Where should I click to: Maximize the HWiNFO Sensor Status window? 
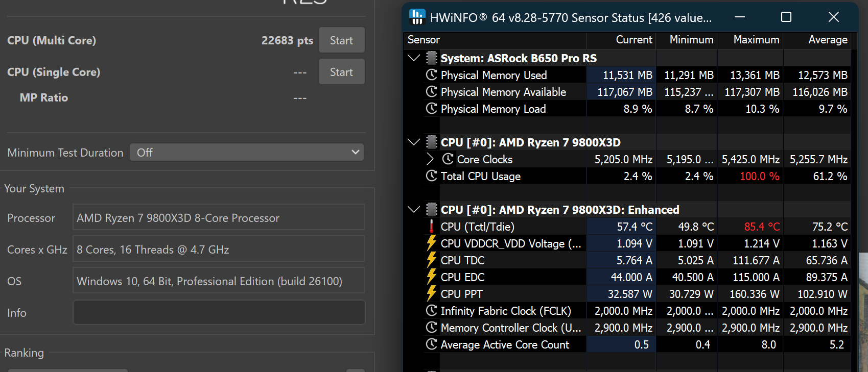point(786,17)
